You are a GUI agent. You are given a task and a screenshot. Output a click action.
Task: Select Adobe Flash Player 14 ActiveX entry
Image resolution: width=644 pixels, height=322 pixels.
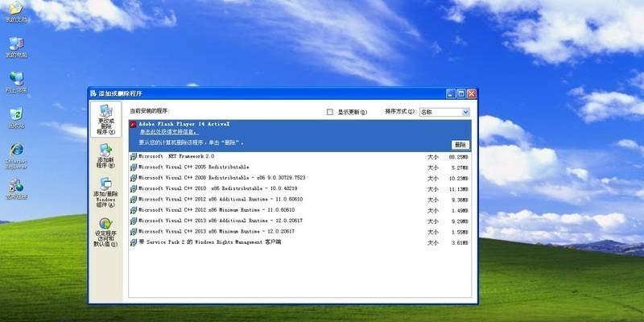coord(299,135)
